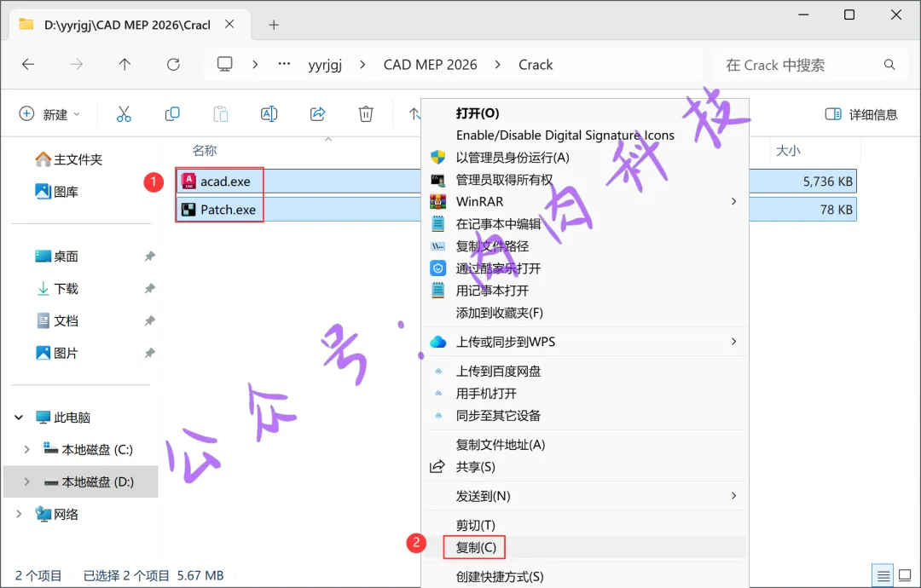Click the This PC monitor icon in address bar

click(225, 64)
